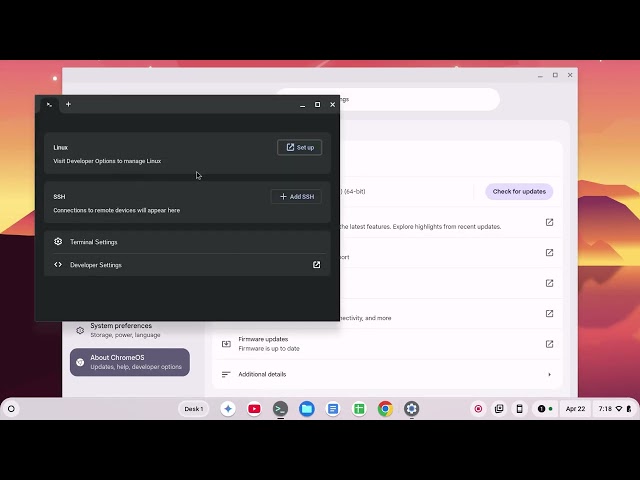
Task: Click the Apr 22 date in tray
Action: (575, 409)
